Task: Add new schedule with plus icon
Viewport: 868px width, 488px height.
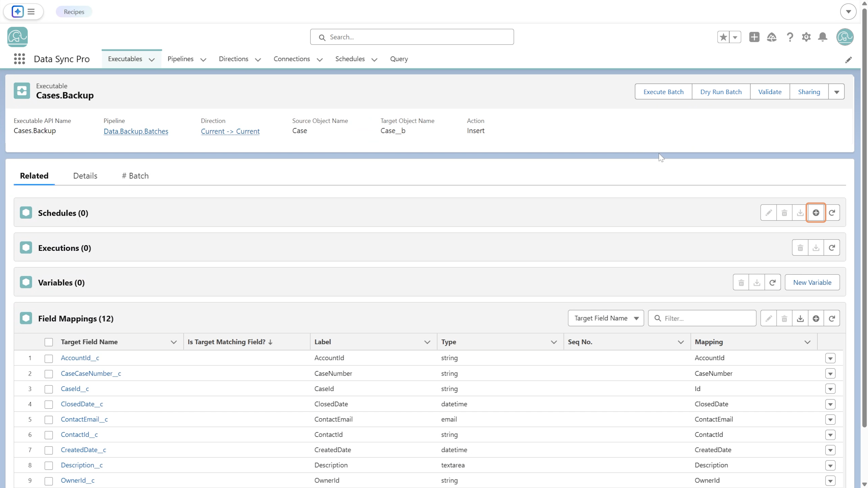Action: tap(816, 213)
